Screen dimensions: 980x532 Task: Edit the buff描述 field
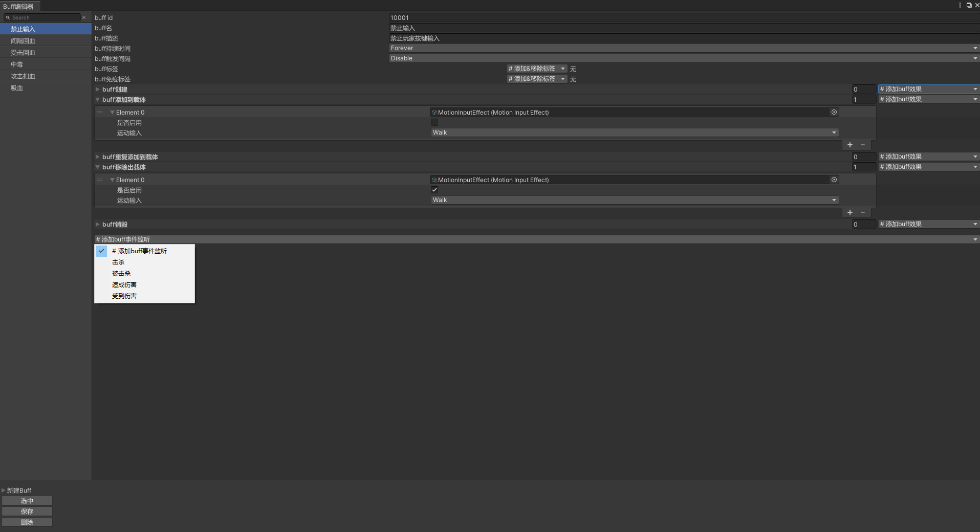684,38
